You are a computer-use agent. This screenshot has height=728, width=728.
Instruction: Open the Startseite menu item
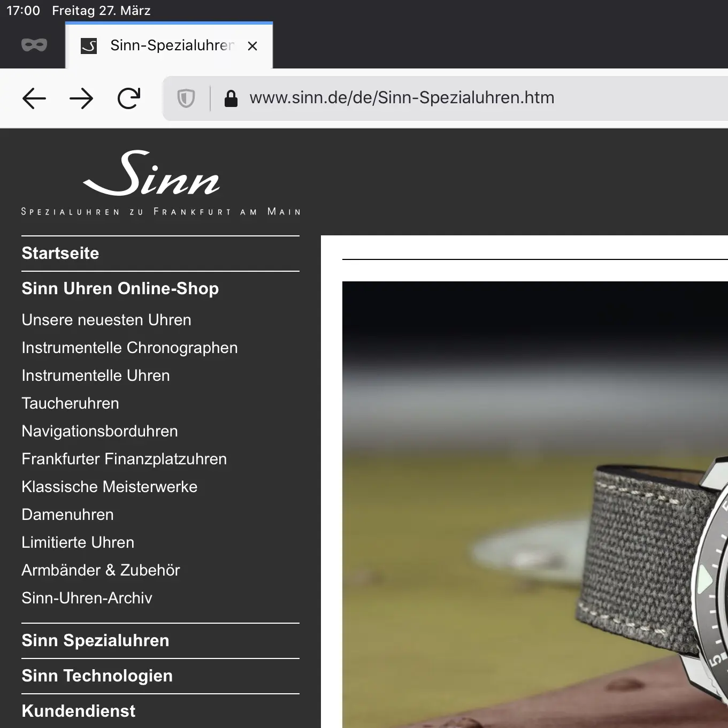coord(60,253)
